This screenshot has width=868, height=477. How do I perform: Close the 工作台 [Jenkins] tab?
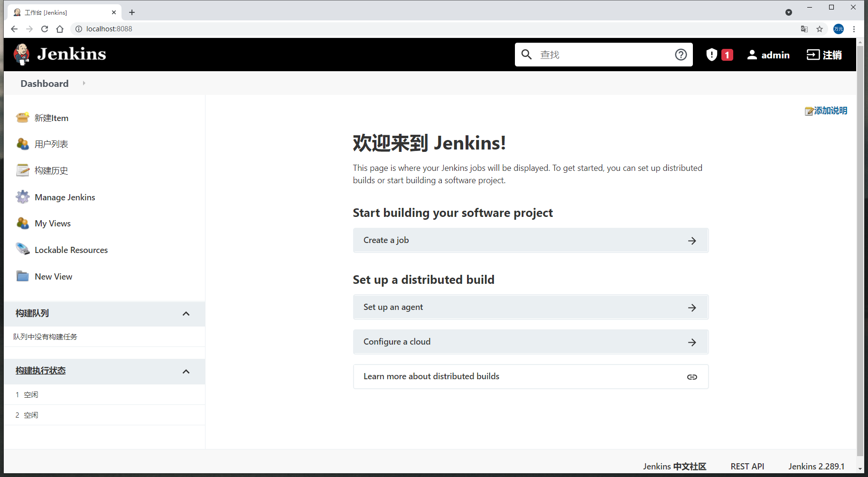coord(114,12)
